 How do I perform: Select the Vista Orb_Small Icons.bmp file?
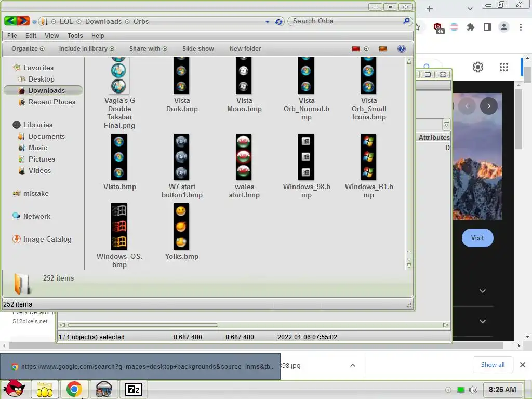coord(368,75)
